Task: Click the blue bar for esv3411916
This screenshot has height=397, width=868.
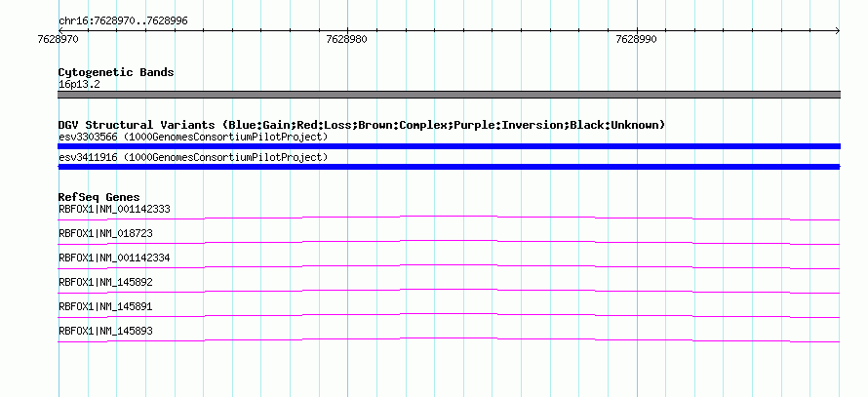Action: (x=449, y=167)
